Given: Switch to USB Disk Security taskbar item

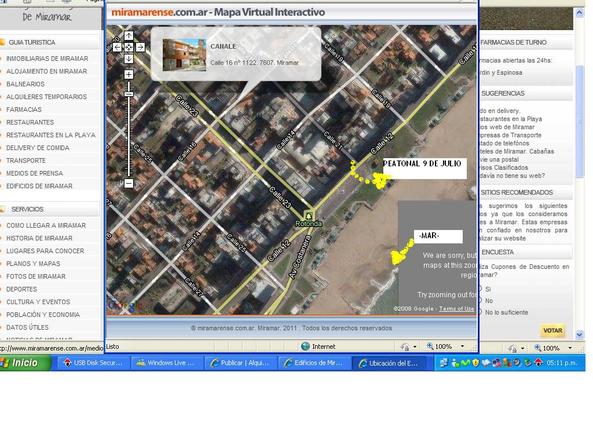Looking at the screenshot, I should coord(93,363).
